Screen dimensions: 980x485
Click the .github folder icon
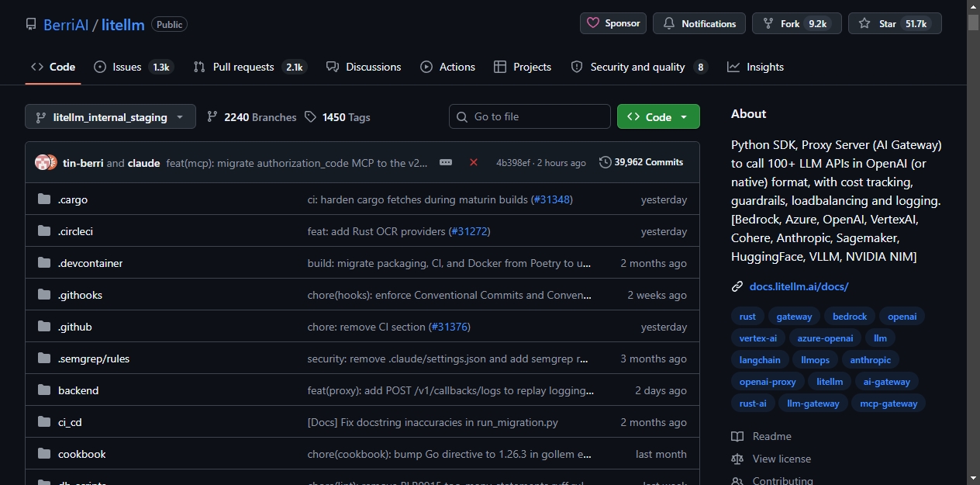click(x=44, y=327)
